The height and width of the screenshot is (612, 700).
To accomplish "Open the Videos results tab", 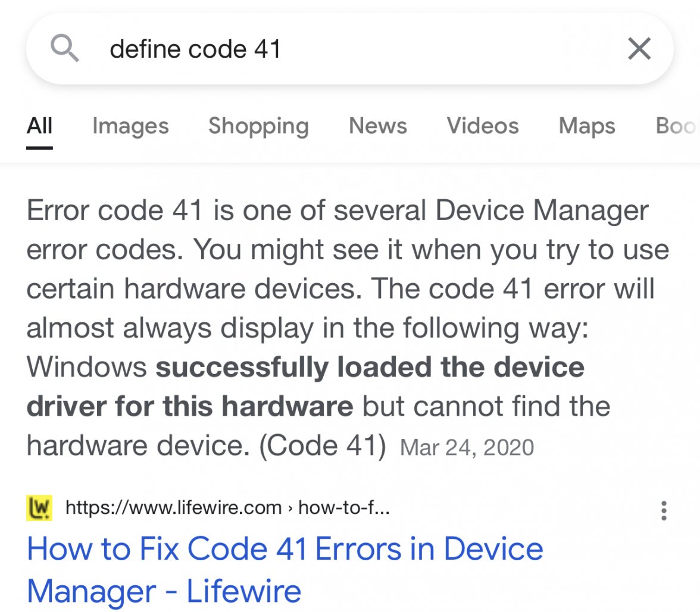I will click(482, 126).
